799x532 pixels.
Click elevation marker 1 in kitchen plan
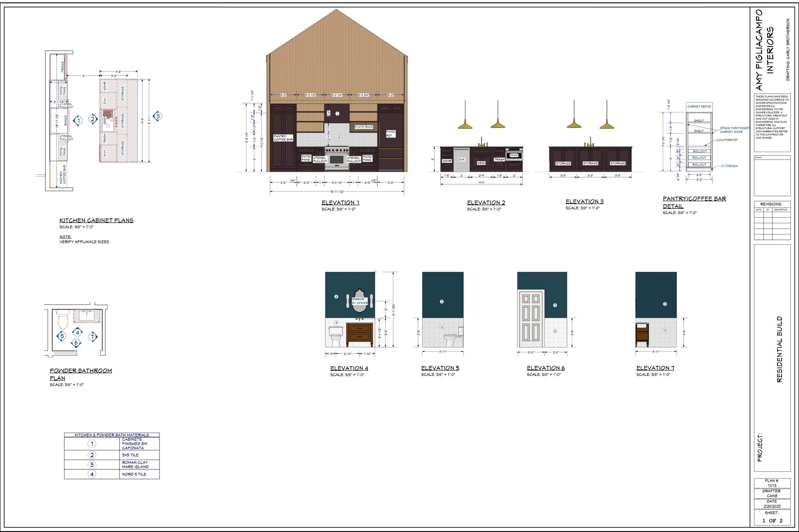(x=78, y=121)
